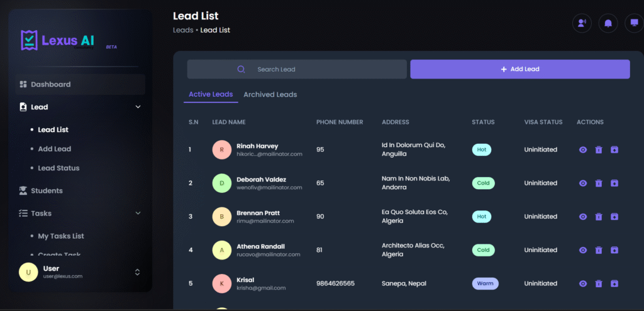This screenshot has height=311, width=644.
Task: Click Cold status badge for Athena Randall
Action: point(483,250)
